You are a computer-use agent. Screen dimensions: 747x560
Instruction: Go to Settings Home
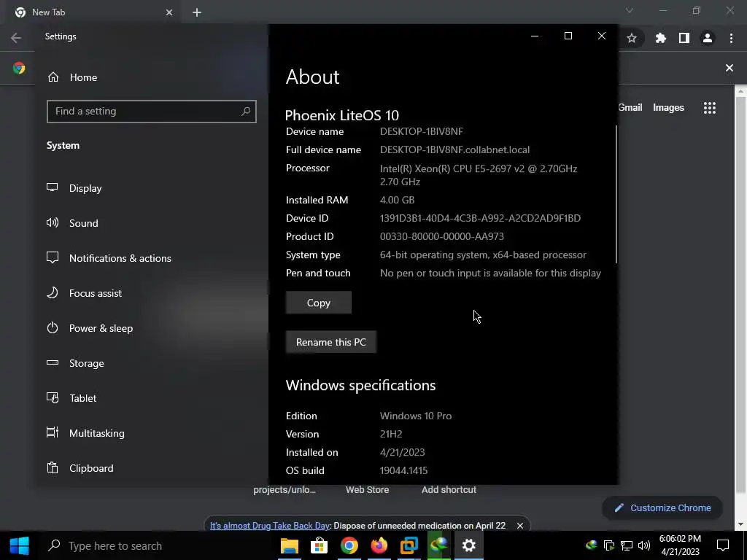(x=72, y=77)
